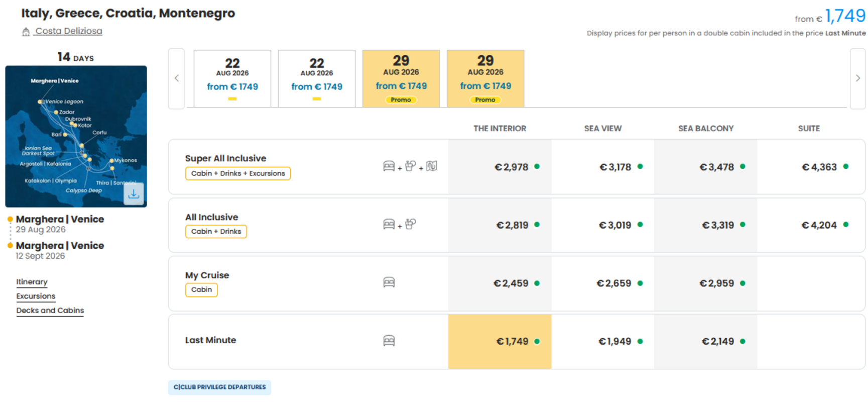Click the C|Club Privilege Departures badge
The height and width of the screenshot is (402, 868).
tap(219, 387)
